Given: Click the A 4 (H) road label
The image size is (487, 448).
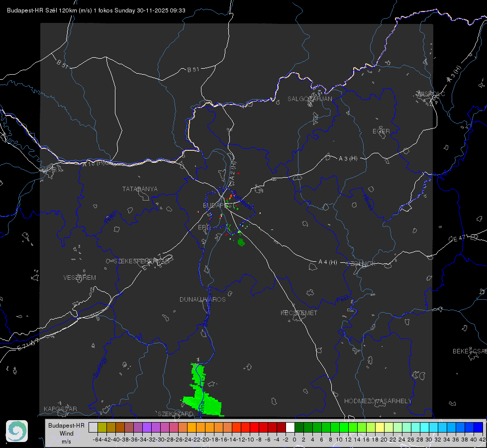Looking at the screenshot, I should click(x=328, y=262).
